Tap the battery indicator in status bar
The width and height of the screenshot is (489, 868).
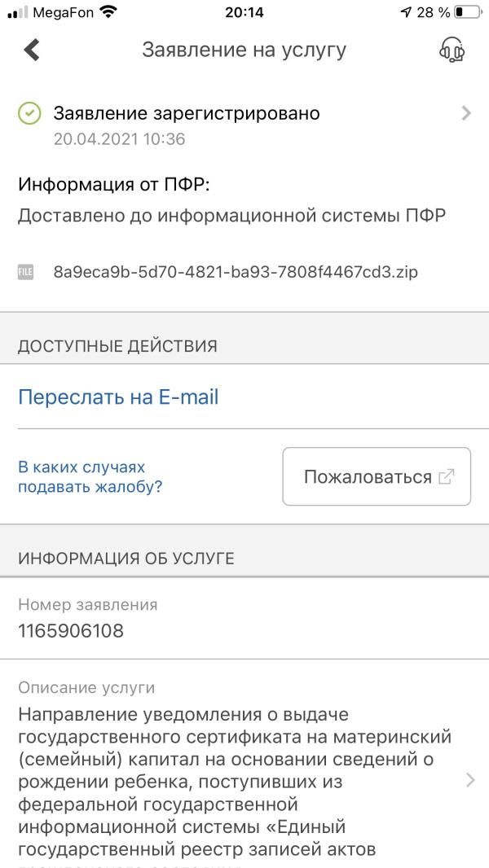[x=468, y=12]
